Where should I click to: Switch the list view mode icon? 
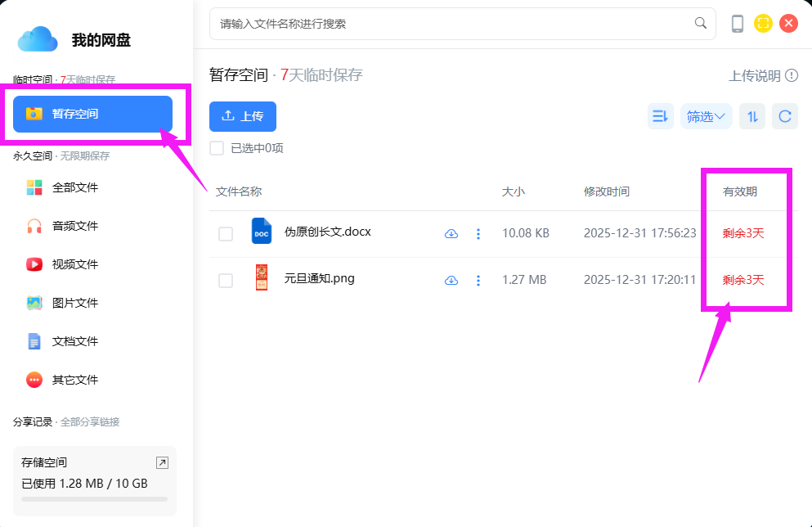coord(660,116)
